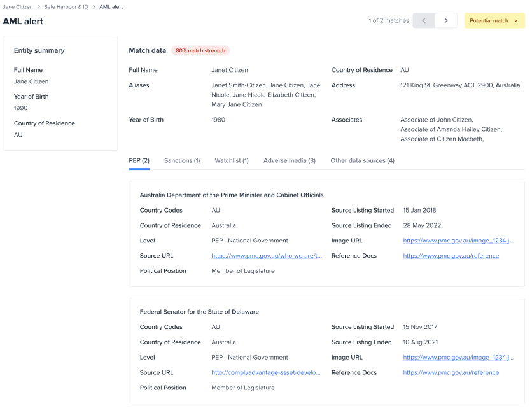Go to the next match arrow

point(446,20)
